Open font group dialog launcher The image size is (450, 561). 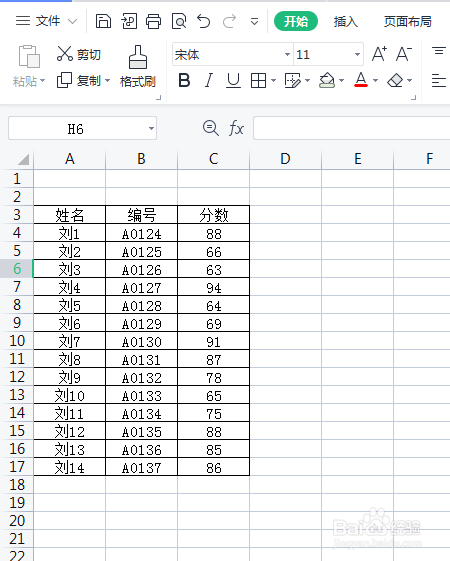[414, 97]
